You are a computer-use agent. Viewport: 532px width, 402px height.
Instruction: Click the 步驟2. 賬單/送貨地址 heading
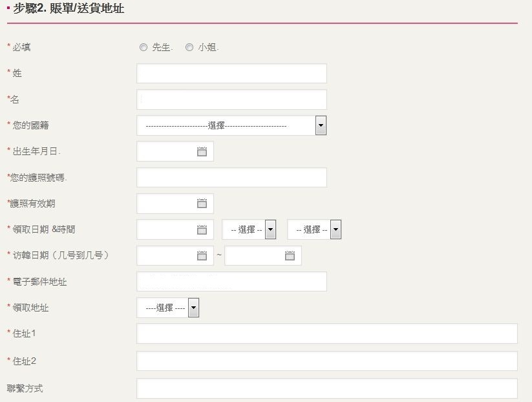69,8
